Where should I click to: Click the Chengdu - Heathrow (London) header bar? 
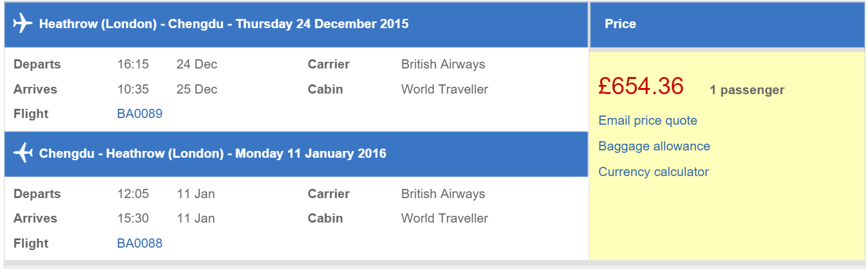point(296,153)
